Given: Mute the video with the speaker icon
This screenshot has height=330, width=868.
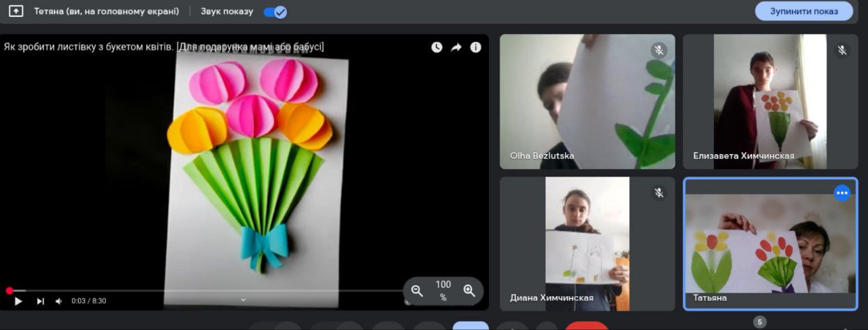Looking at the screenshot, I should [59, 301].
